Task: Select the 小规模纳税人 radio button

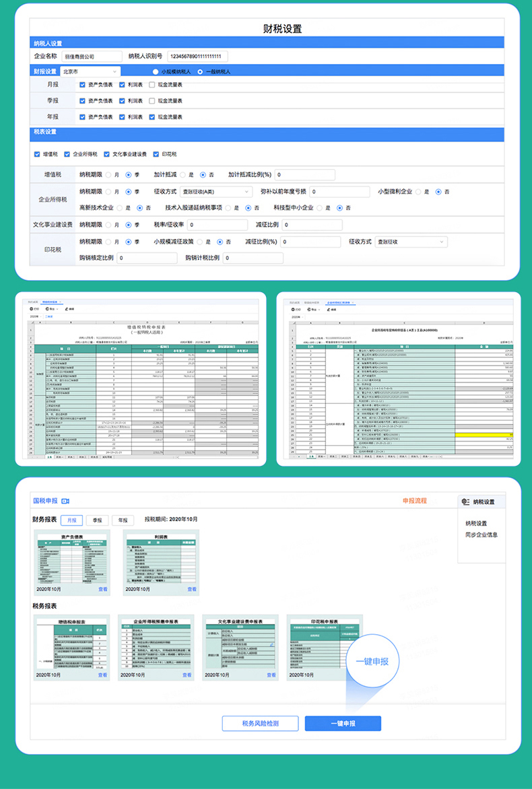Action: [155, 71]
